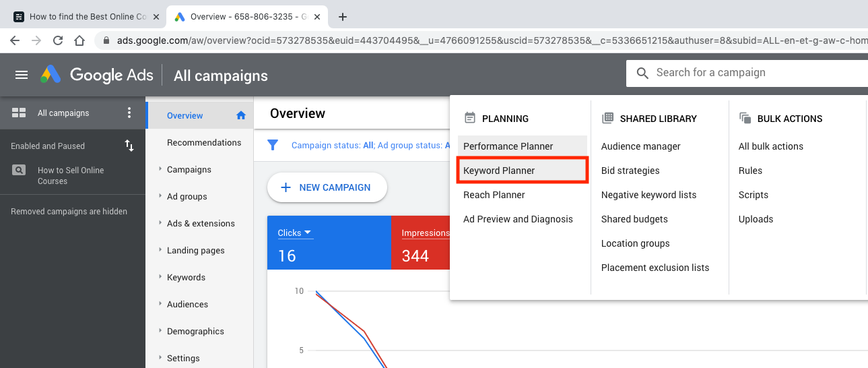Open All bulk actions
Viewport: 868px width, 368px height.
click(x=770, y=146)
